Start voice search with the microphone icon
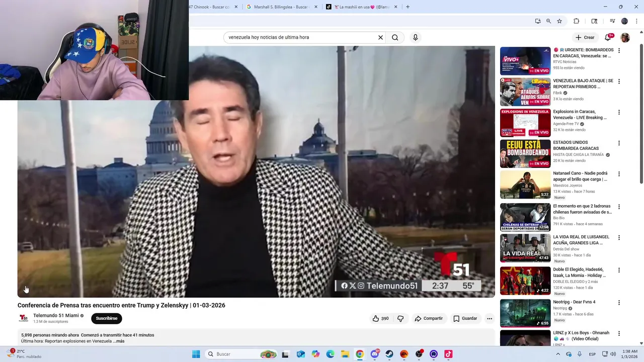The height and width of the screenshot is (362, 644). click(415, 37)
